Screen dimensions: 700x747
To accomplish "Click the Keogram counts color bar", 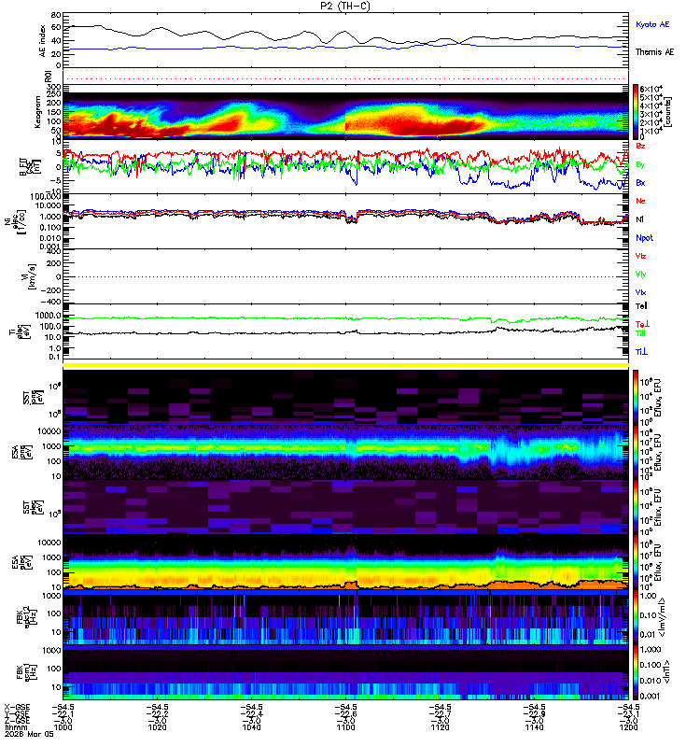I will pos(636,112).
